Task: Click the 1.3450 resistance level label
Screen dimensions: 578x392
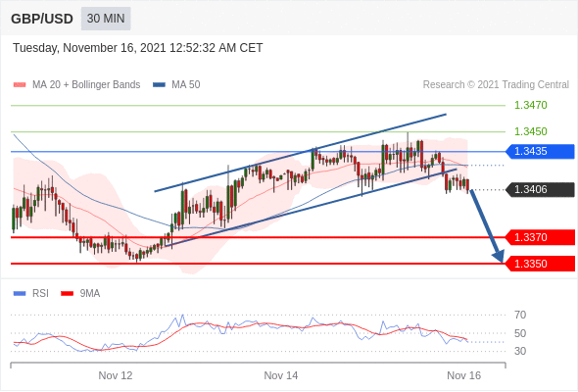Action: pyautogui.click(x=531, y=131)
